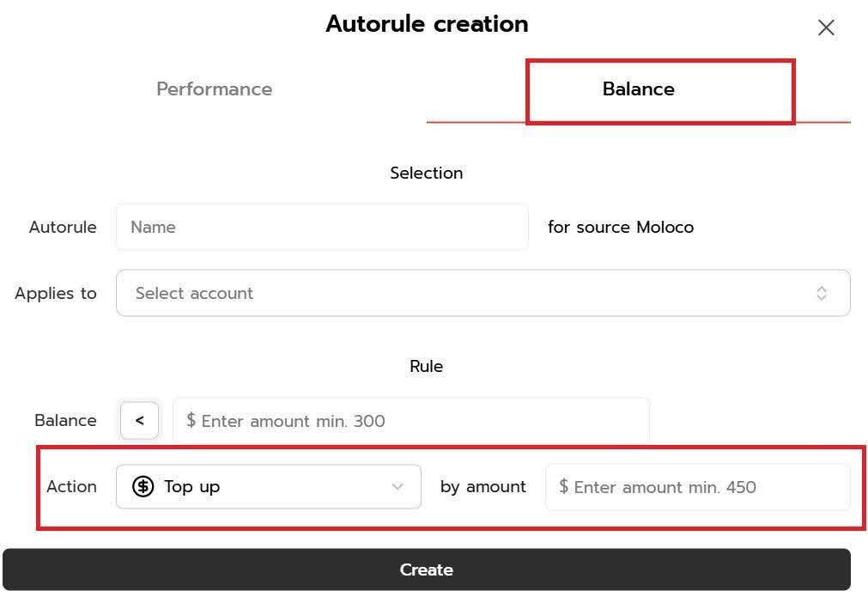Viewport: 868px width, 597px height.
Task: Click the 'Applies to' label
Action: point(56,294)
